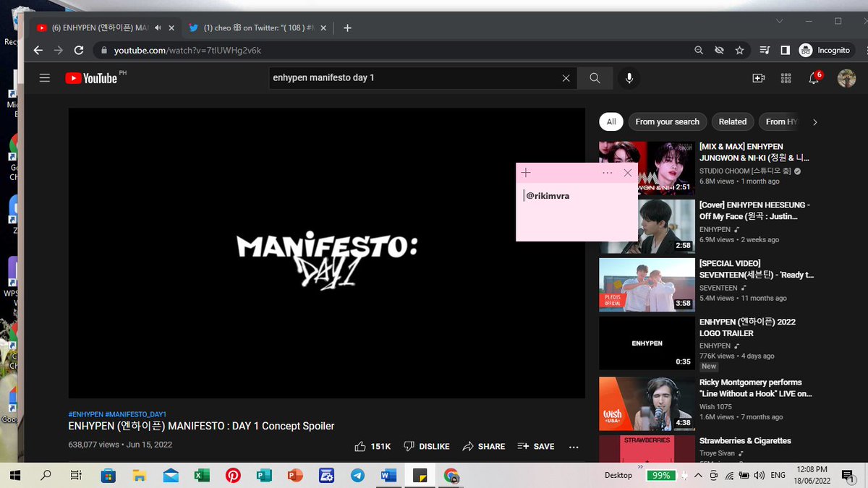Image resolution: width=868 pixels, height=488 pixels.
Task: Go back to the previous browser page
Action: [38, 51]
